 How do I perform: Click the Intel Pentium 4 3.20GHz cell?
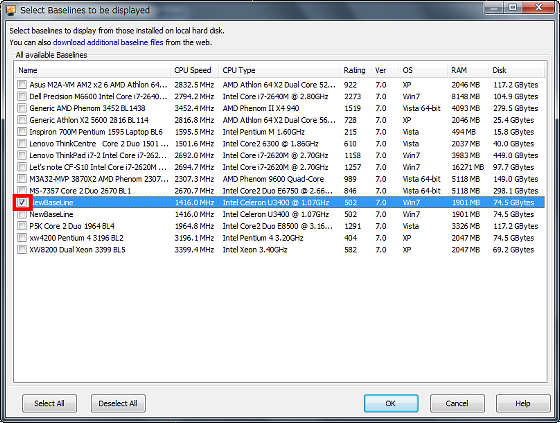[x=263, y=238]
